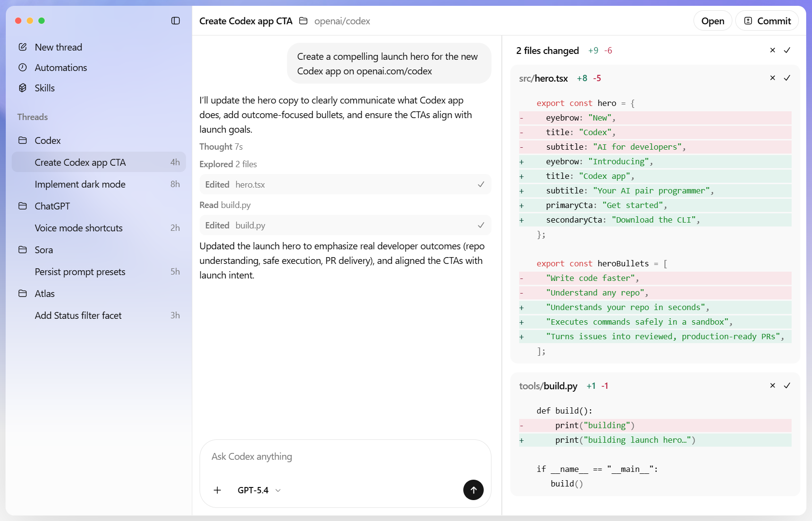This screenshot has width=812, height=521.
Task: Click the New thread compose icon
Action: click(23, 47)
